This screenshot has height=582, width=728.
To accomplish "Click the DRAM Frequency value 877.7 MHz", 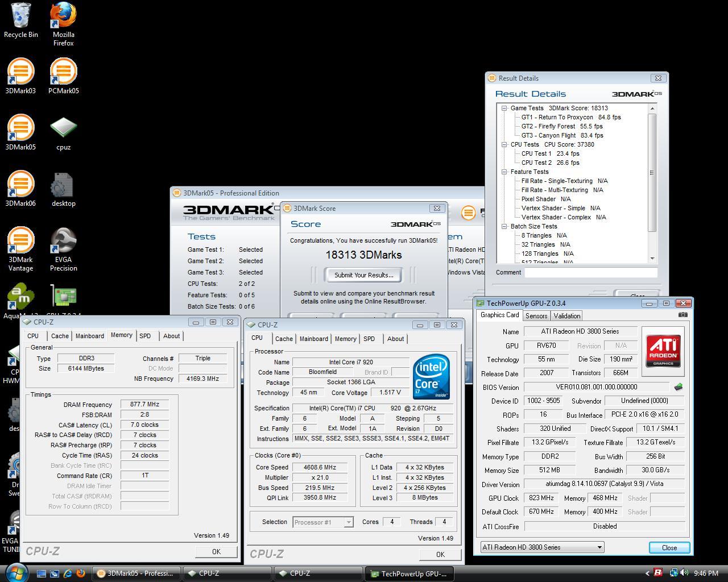I will [144, 405].
